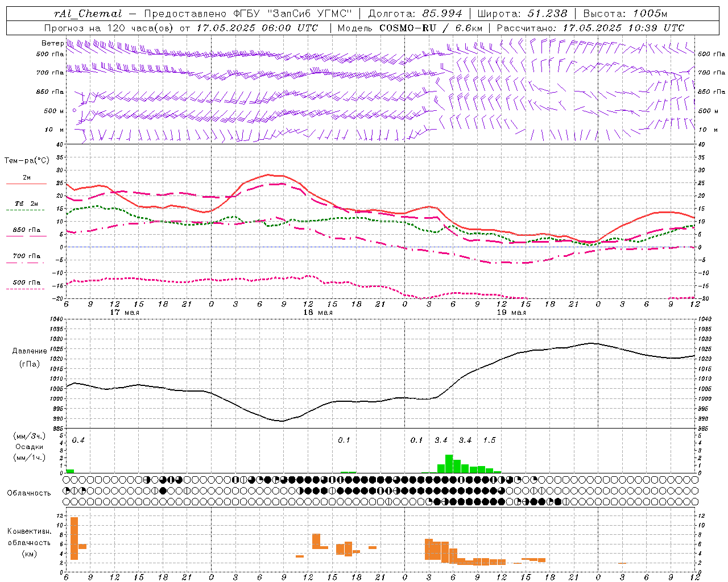Click the '1.5' precipitation amount
This screenshot has width=728, height=582.
coord(490,440)
